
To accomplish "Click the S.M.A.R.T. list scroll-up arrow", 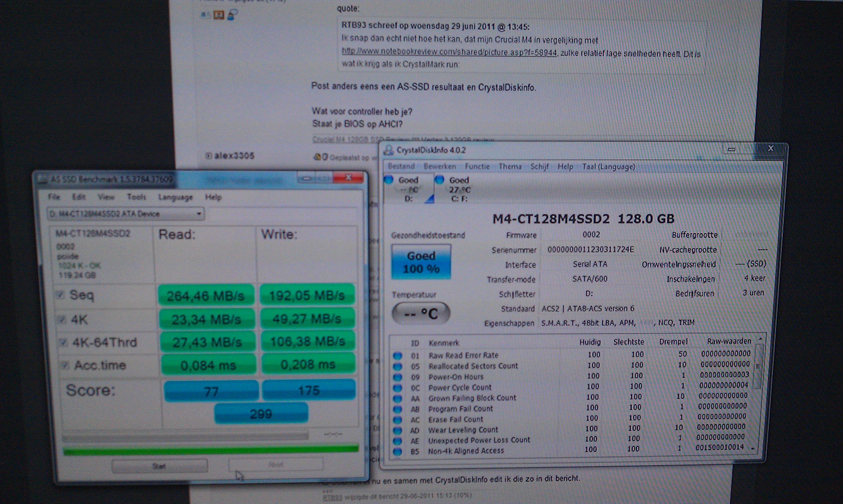I will [x=761, y=339].
